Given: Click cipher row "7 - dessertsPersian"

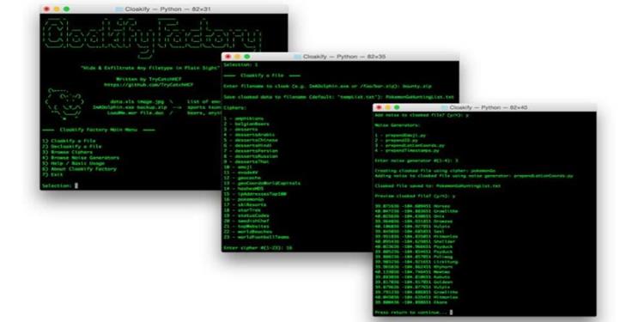Looking at the screenshot, I should 251,151.
